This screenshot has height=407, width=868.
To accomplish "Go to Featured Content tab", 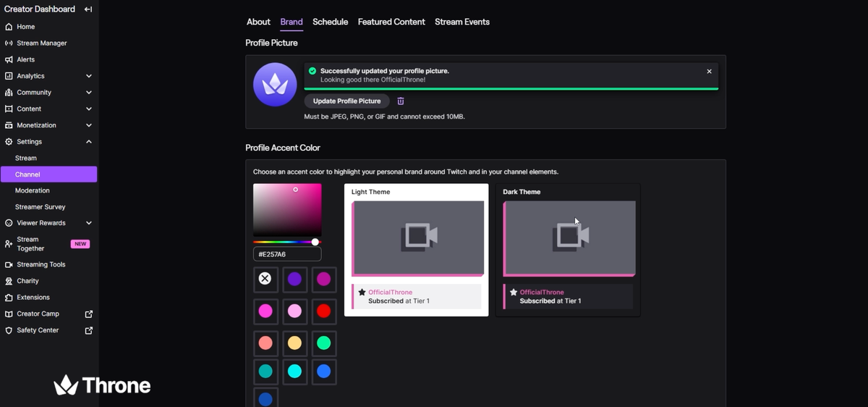I will point(391,22).
